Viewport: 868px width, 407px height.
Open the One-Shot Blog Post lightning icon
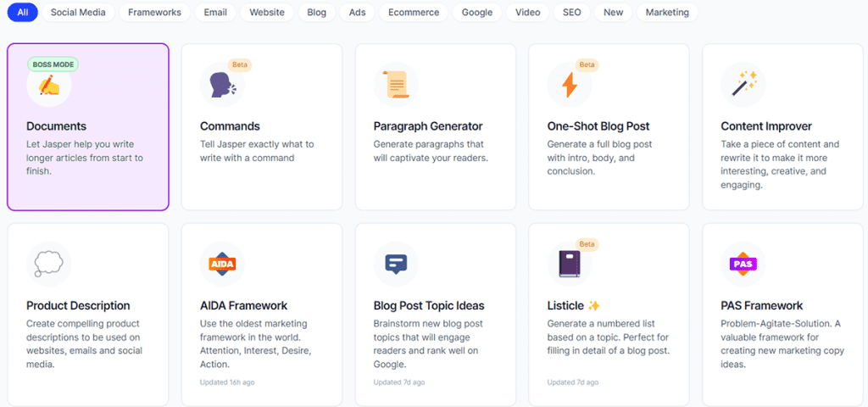570,86
